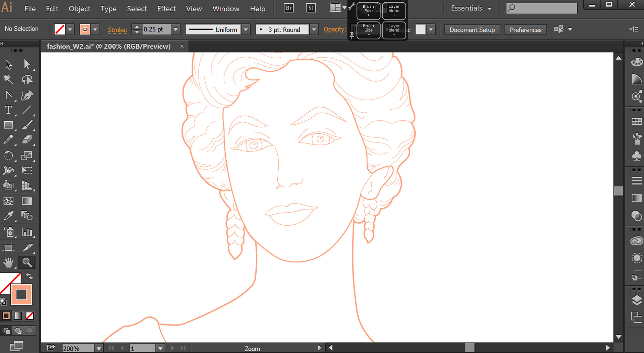Image resolution: width=644 pixels, height=353 pixels.
Task: Open the Creative Cloud Libraries panel
Action: click(637, 241)
